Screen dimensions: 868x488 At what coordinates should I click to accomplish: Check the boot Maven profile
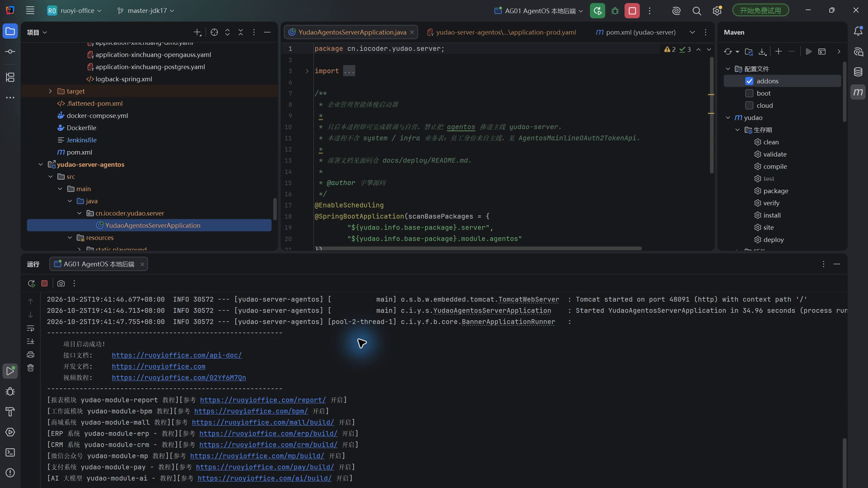[x=749, y=94]
